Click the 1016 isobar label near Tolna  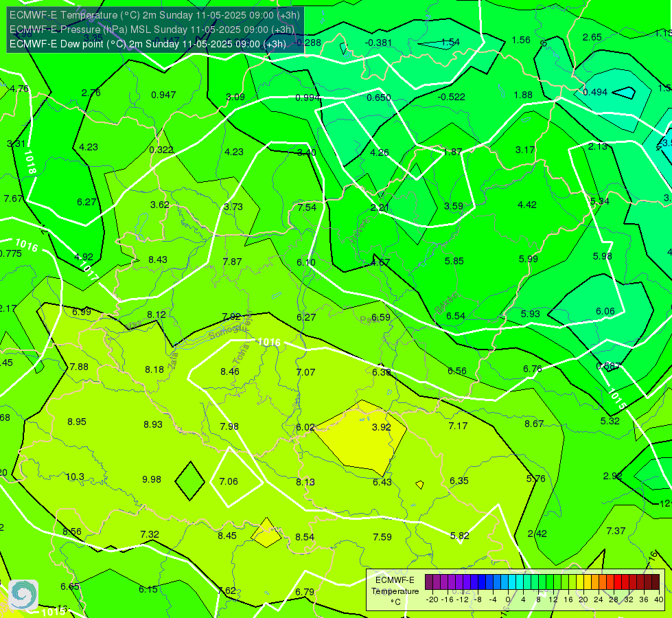(x=269, y=342)
